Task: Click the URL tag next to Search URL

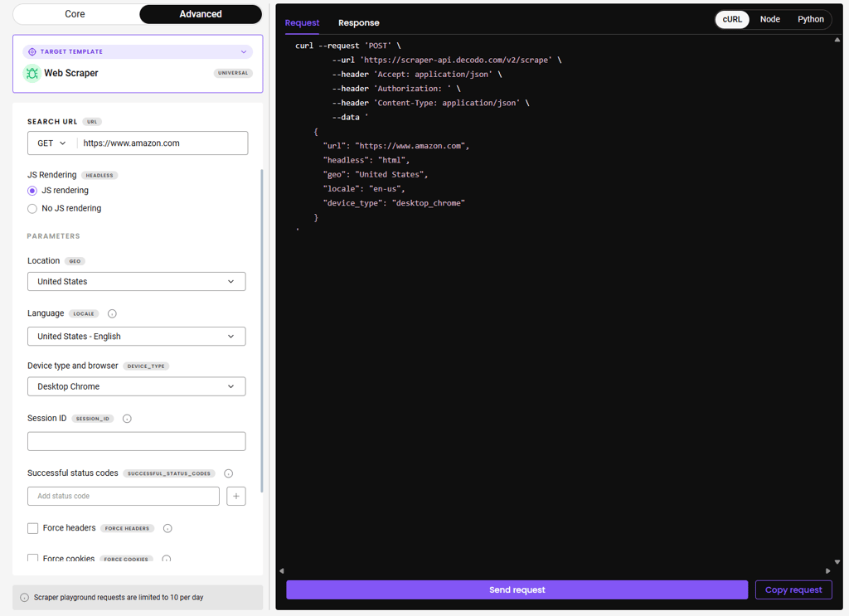Action: [92, 122]
